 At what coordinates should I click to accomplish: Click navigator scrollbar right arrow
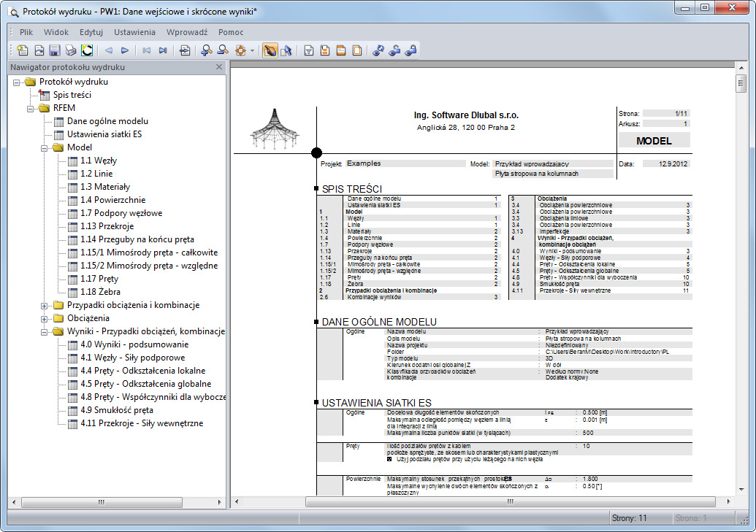pos(220,502)
